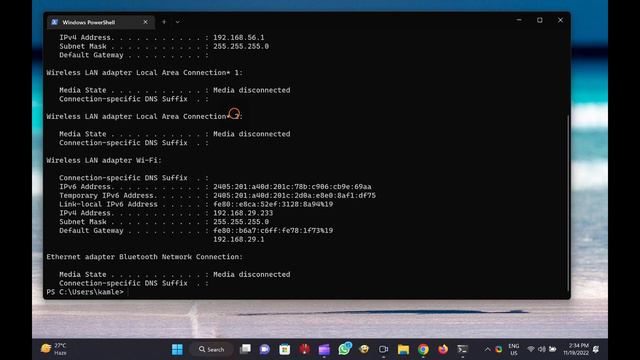Screen dimensions: 640x360
Task: Click the battery status tray icon
Action: point(553,349)
